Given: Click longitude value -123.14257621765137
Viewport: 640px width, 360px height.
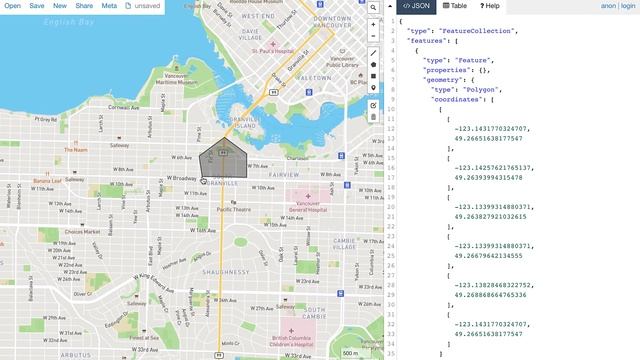Looking at the screenshot, I should 492,168.
